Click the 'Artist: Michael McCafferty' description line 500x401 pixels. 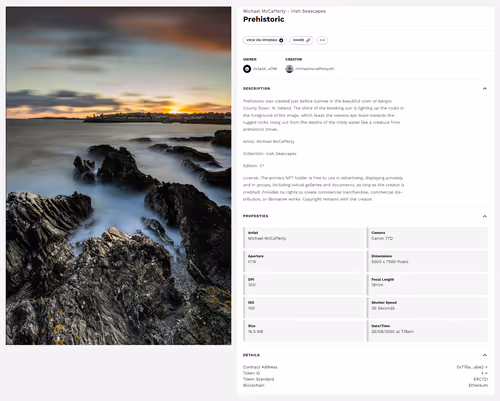coord(269,141)
